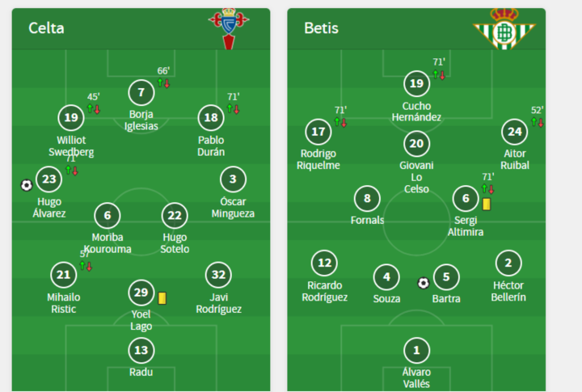Open Álvaro Vallés number 1 badge

click(416, 350)
